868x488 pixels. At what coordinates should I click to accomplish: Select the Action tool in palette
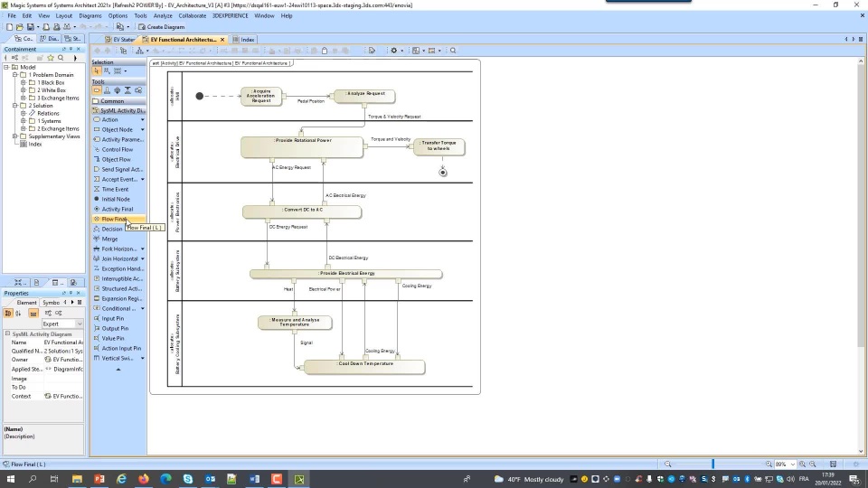pos(109,119)
